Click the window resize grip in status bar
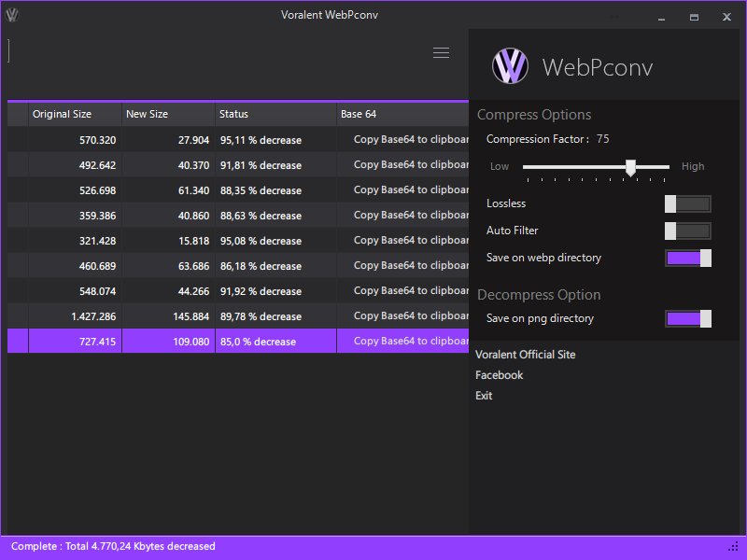Image resolution: width=747 pixels, height=560 pixels. (x=733, y=546)
